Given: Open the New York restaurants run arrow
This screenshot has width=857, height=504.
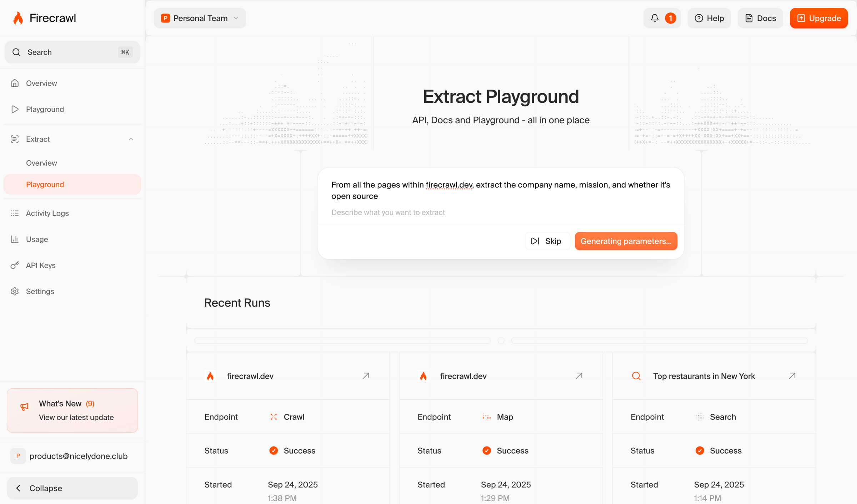Looking at the screenshot, I should (x=792, y=376).
